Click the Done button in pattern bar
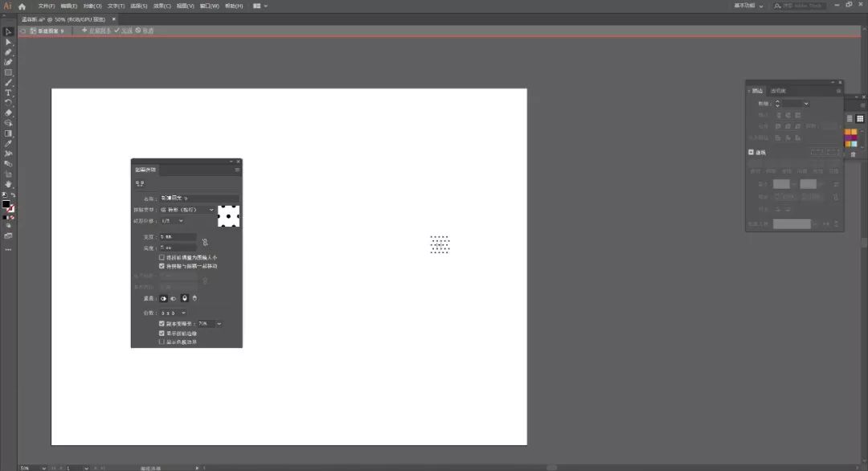Viewport: 868px width, 471px height. click(x=123, y=31)
